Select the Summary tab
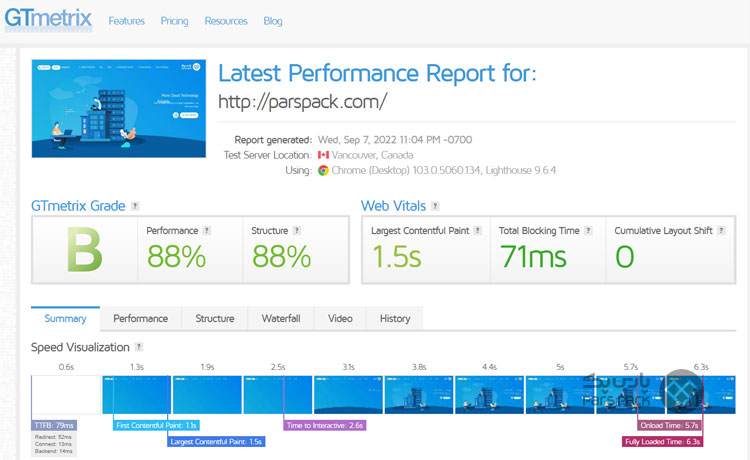 tap(66, 318)
